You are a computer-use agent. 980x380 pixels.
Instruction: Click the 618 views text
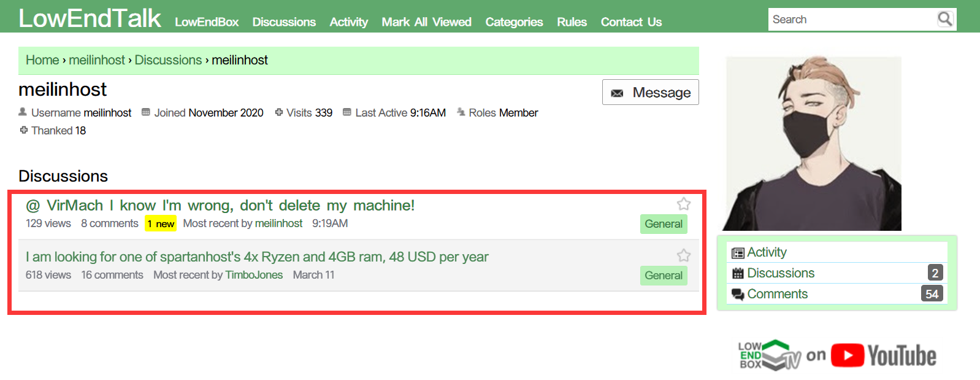pos(48,275)
